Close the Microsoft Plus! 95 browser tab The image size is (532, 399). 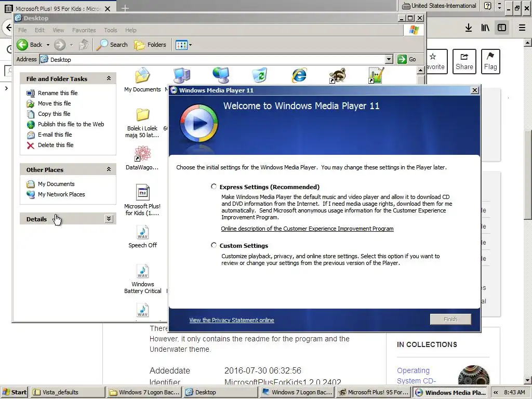click(x=108, y=8)
